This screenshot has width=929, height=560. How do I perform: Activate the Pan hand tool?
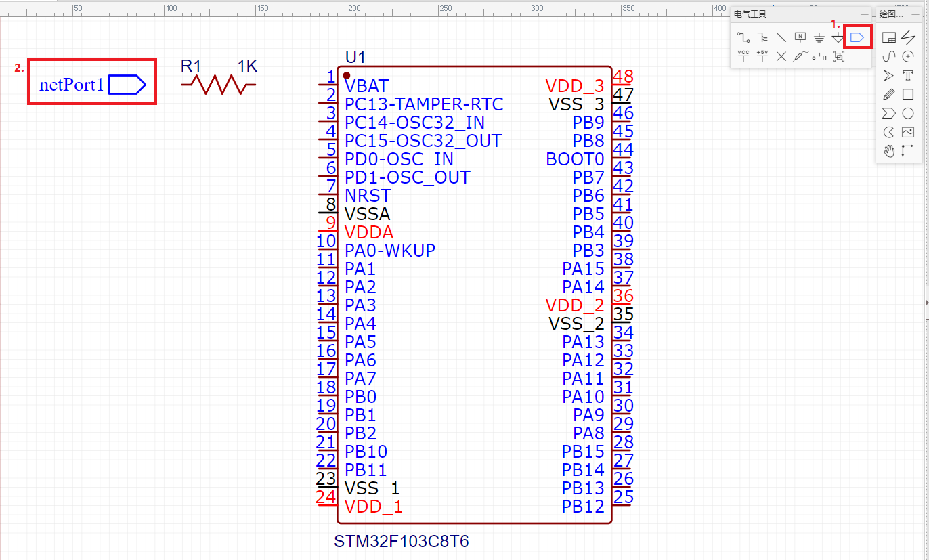click(x=888, y=151)
